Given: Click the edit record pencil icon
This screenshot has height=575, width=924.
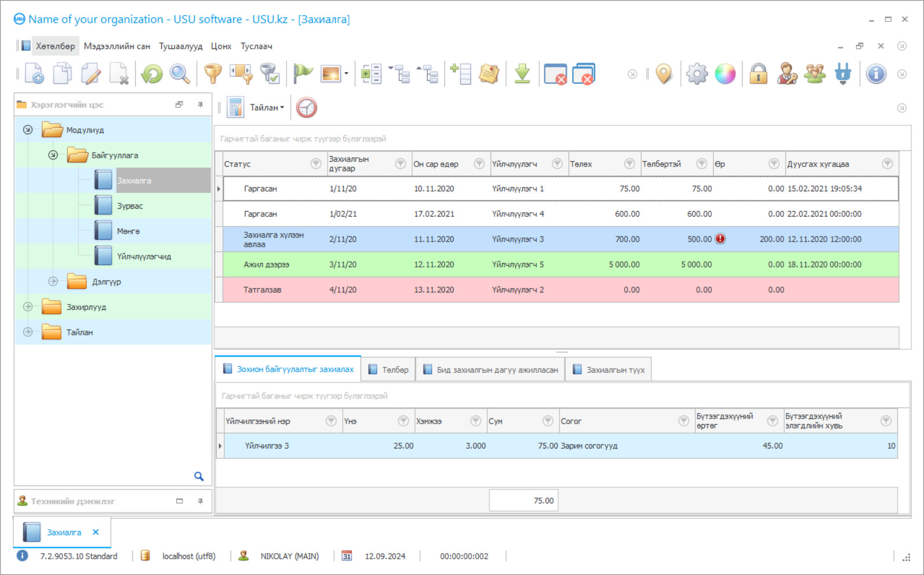Looking at the screenshot, I should tap(91, 74).
